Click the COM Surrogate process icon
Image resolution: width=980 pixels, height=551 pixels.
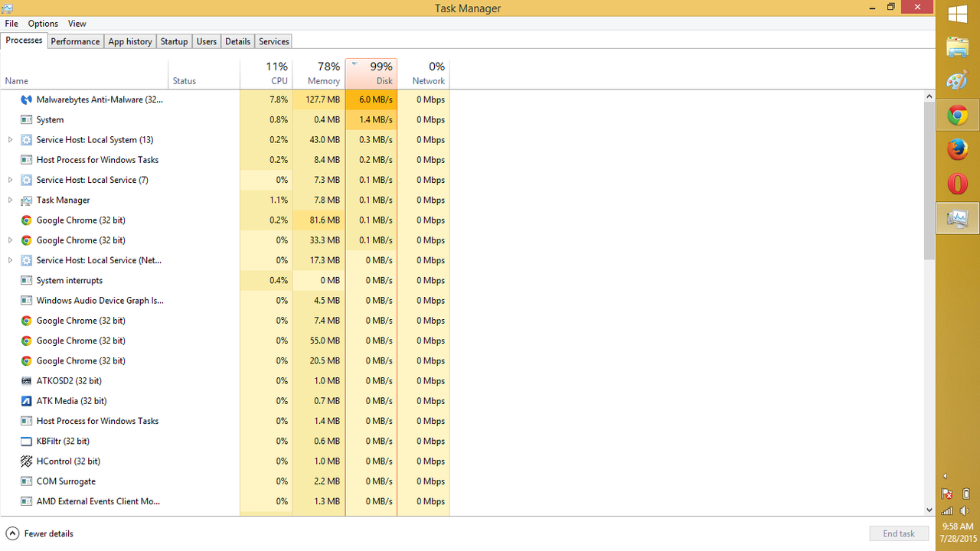pyautogui.click(x=27, y=481)
